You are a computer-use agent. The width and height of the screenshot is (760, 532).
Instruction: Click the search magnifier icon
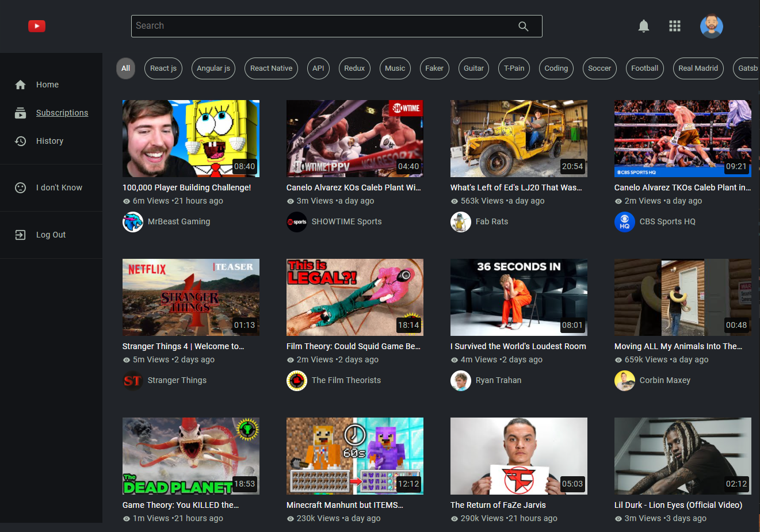(x=524, y=26)
